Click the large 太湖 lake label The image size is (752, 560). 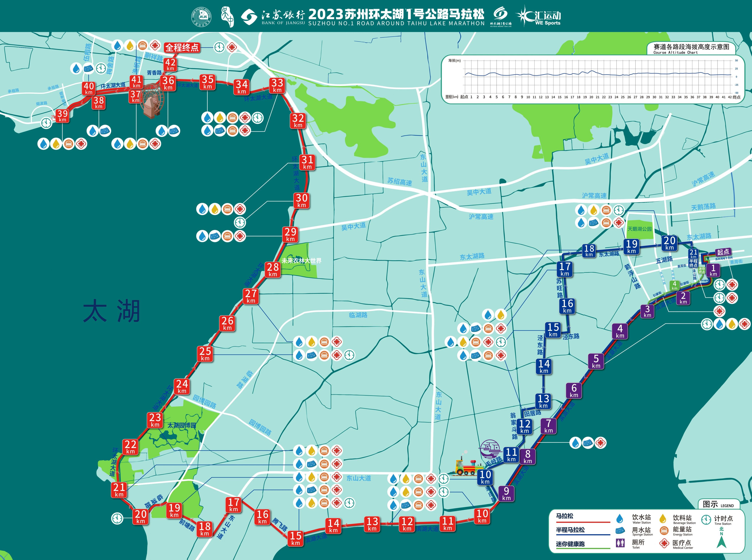[112, 311]
